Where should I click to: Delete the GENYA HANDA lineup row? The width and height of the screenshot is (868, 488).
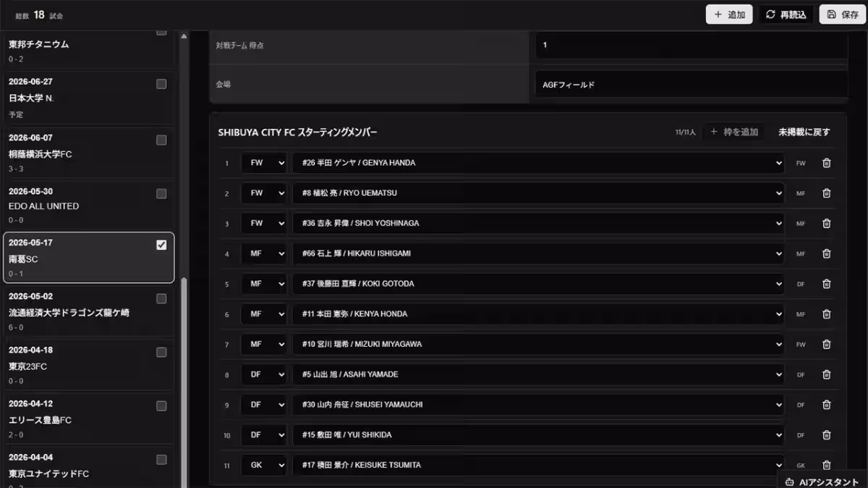click(826, 163)
